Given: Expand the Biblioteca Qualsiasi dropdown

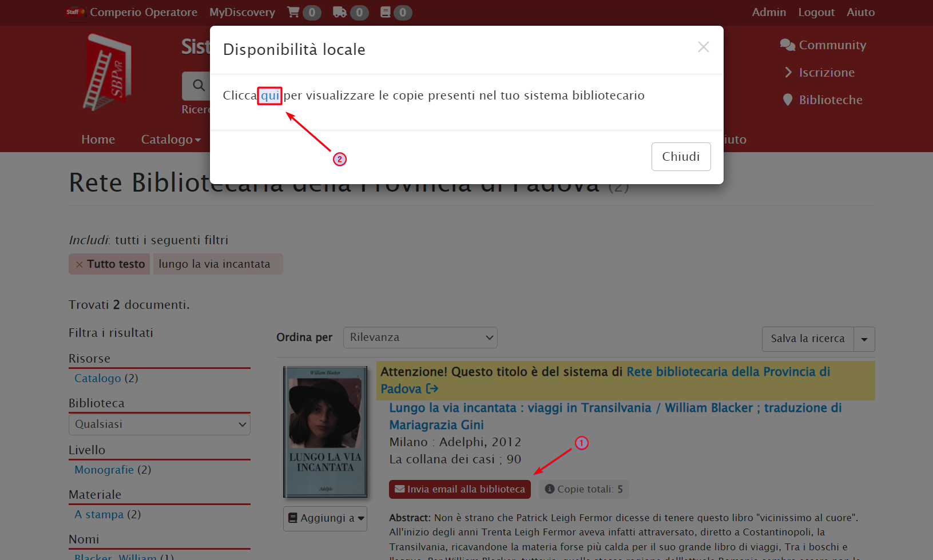Looking at the screenshot, I should pyautogui.click(x=159, y=424).
